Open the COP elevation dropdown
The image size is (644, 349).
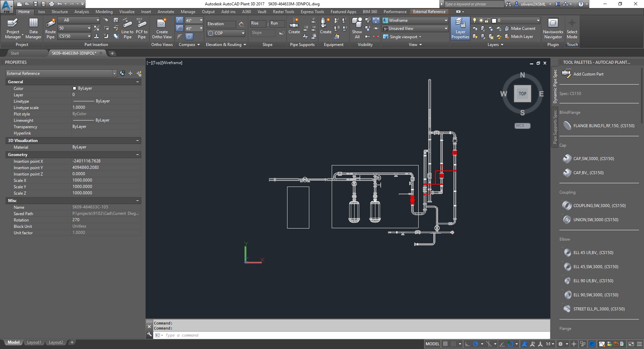pos(226,33)
